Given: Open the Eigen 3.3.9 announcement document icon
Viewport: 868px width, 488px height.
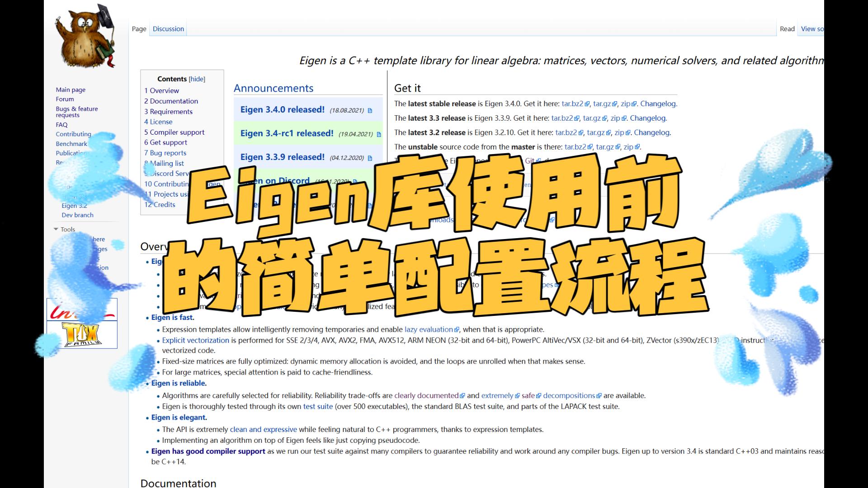Looking at the screenshot, I should [370, 158].
